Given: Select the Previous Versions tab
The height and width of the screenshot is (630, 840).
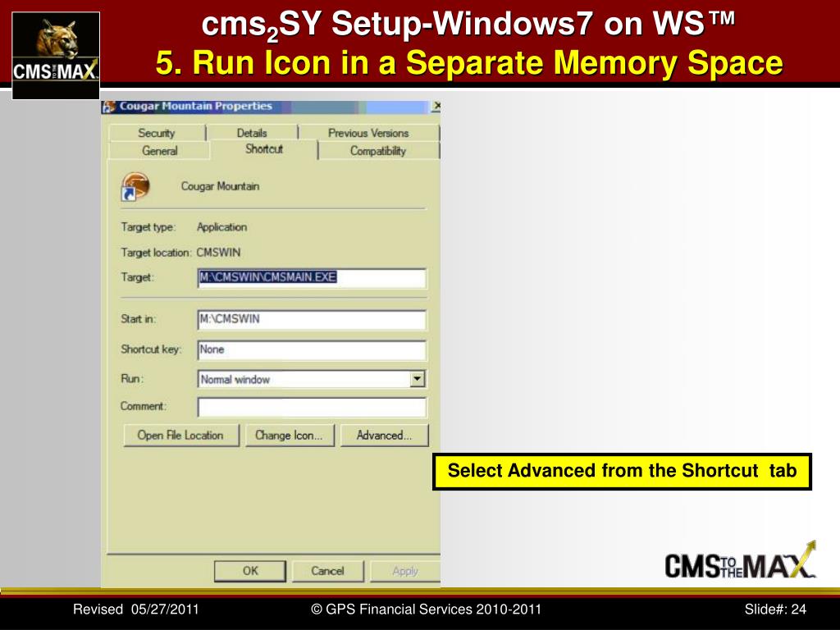Looking at the screenshot, I should click(x=368, y=133).
